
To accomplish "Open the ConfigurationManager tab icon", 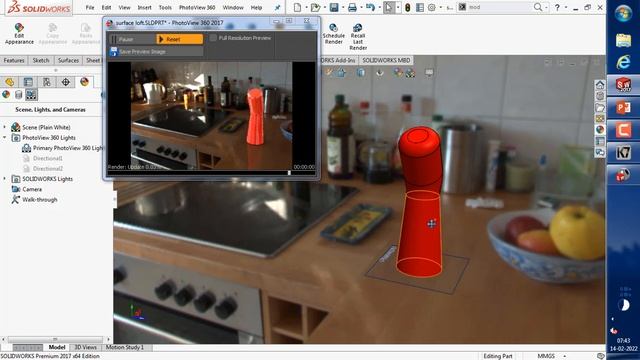I will (47, 82).
